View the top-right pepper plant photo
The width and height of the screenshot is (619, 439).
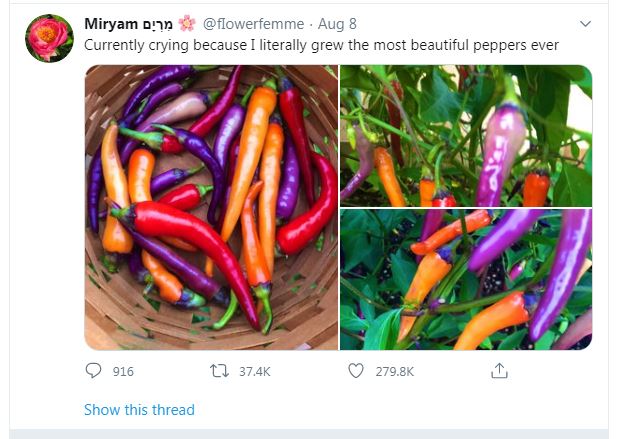click(465, 135)
